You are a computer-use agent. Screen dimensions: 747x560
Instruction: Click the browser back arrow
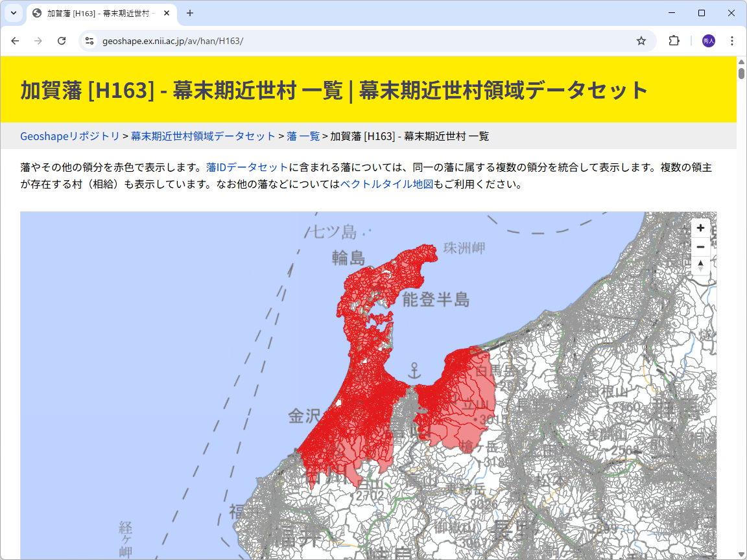15,40
